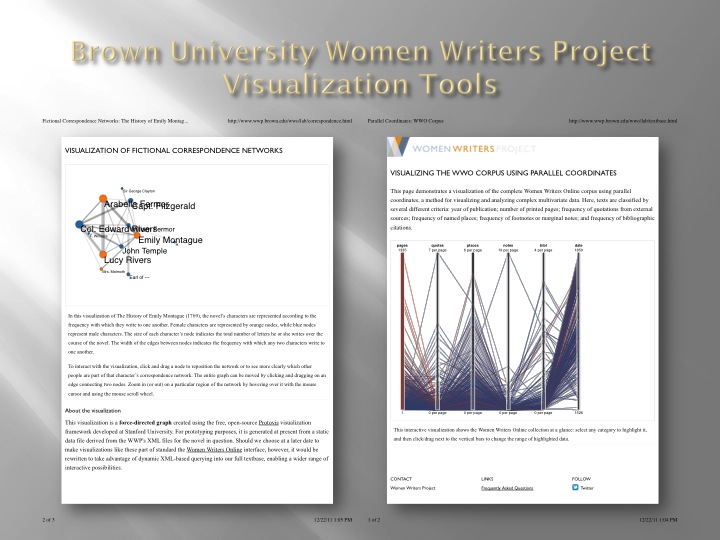This screenshot has width=720, height=540.
Task: Open the Frequently Asked Questions link
Action: click(x=506, y=488)
